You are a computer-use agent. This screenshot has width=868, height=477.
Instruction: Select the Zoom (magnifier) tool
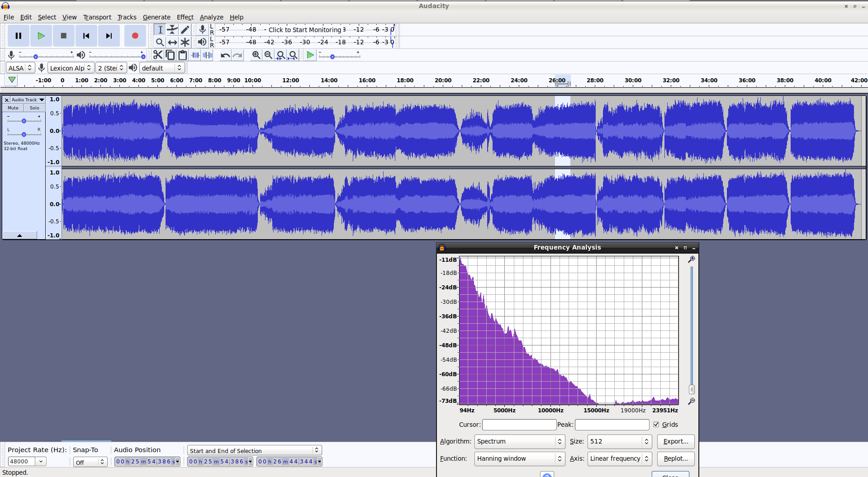pos(160,42)
